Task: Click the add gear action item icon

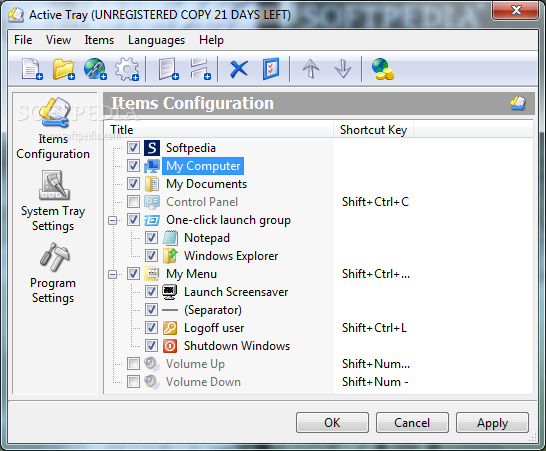Action: [127, 69]
